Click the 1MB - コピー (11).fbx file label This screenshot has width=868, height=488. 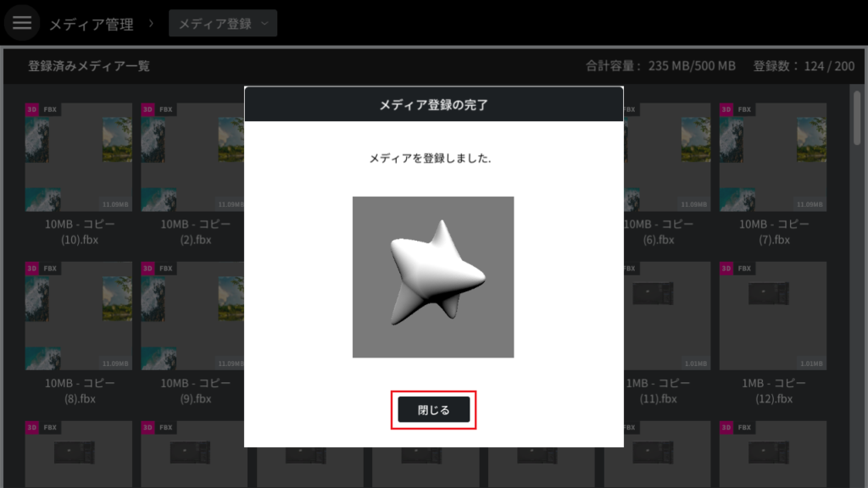click(658, 391)
